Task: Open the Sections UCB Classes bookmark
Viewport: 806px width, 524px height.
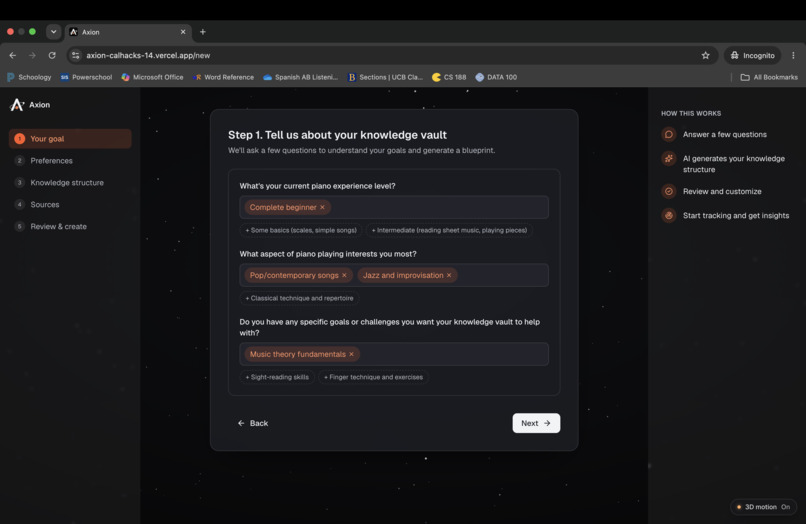Action: [x=386, y=77]
